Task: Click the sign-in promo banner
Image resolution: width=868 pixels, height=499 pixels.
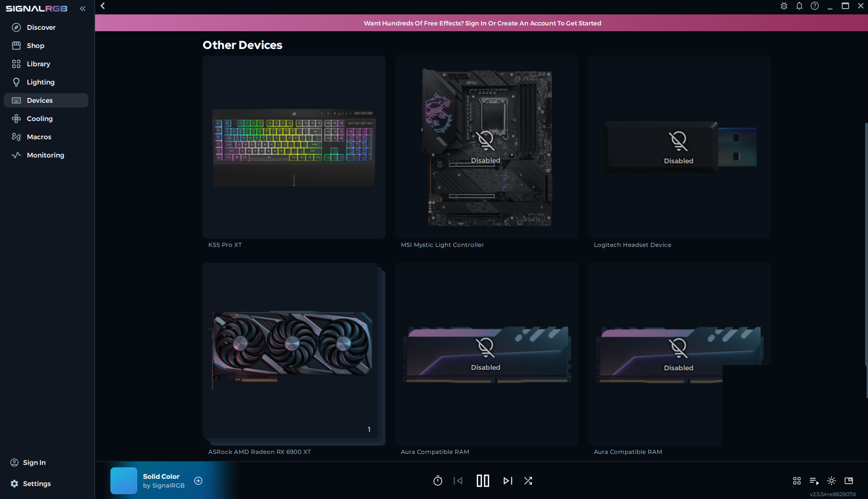Action: point(482,23)
